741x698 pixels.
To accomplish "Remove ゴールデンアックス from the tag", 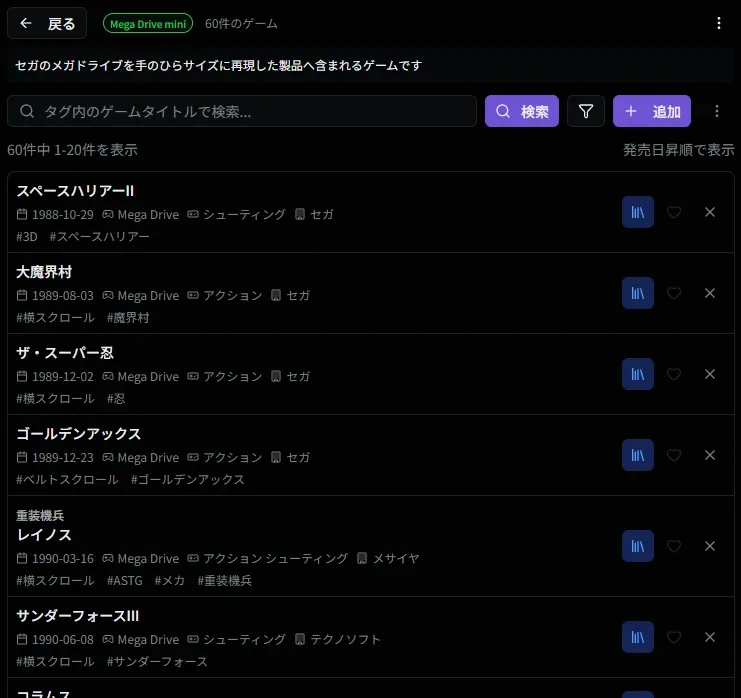I will pyautogui.click(x=710, y=455).
